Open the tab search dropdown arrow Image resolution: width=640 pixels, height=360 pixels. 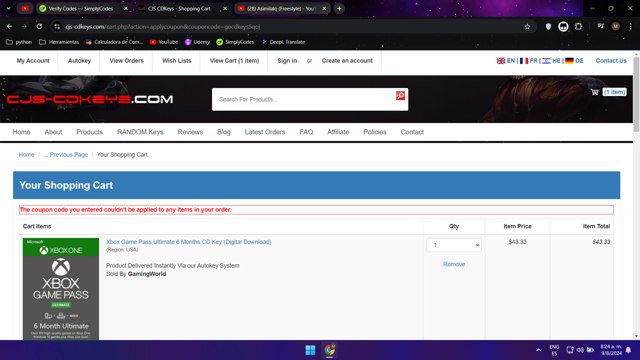(8, 8)
